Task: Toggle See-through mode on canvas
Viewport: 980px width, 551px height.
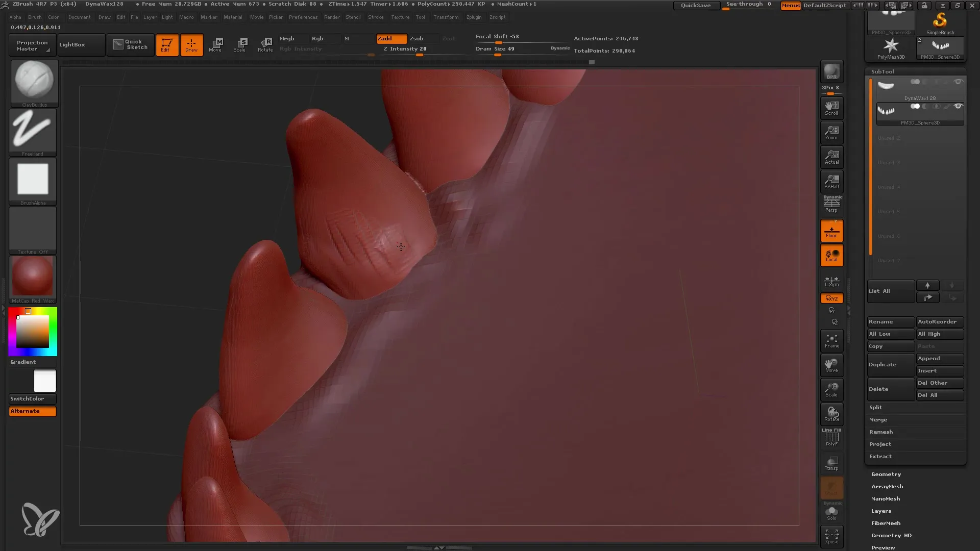Action: (749, 5)
